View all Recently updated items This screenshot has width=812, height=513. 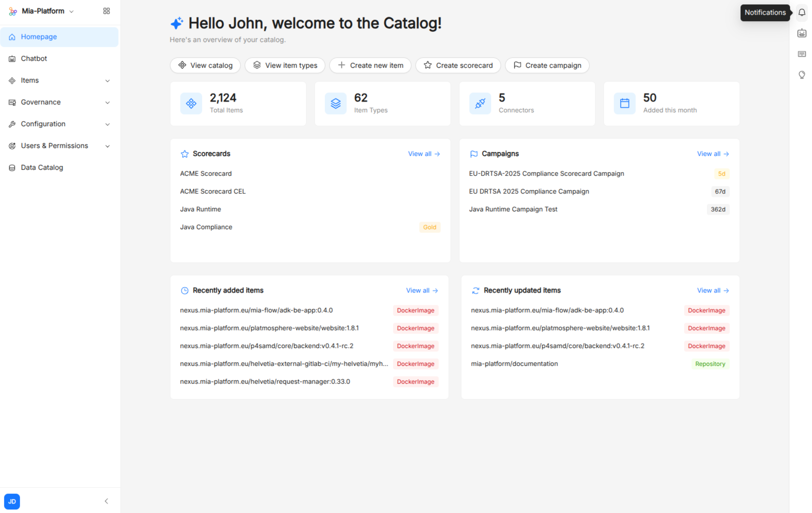(713, 291)
